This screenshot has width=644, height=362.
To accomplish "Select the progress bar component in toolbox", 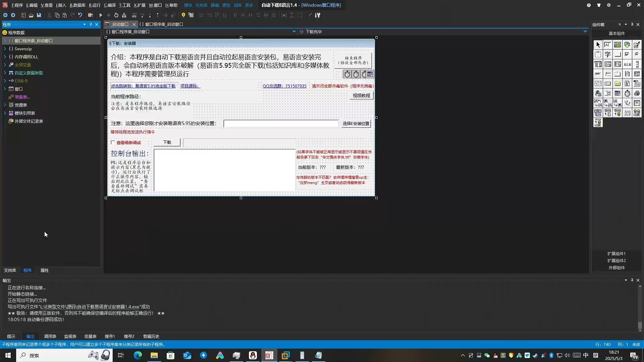I will tap(598, 74).
